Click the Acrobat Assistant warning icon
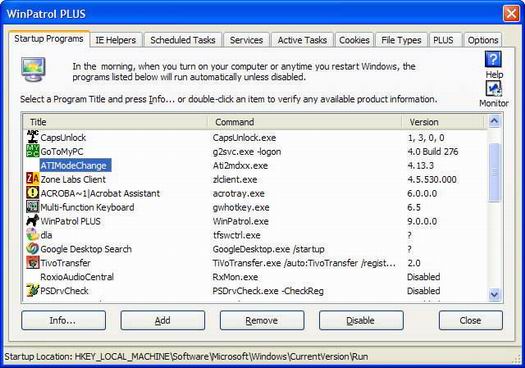Viewport: 525px width, 368px height. 32,193
